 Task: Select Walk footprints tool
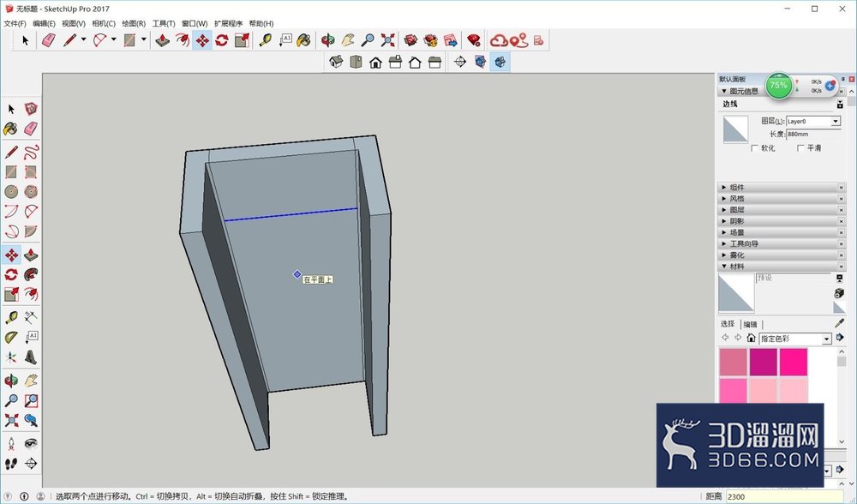(x=11, y=464)
